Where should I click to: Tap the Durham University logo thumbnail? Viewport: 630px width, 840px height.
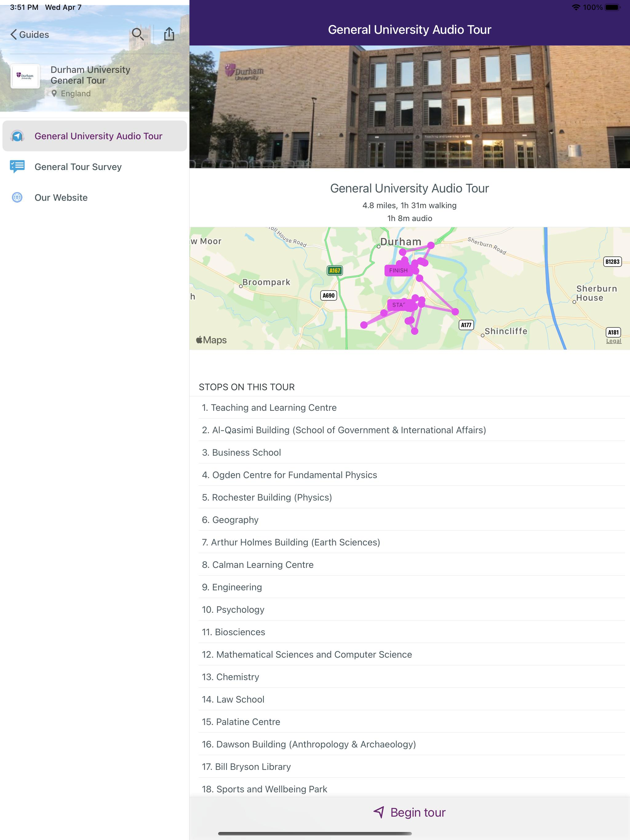[x=25, y=76]
